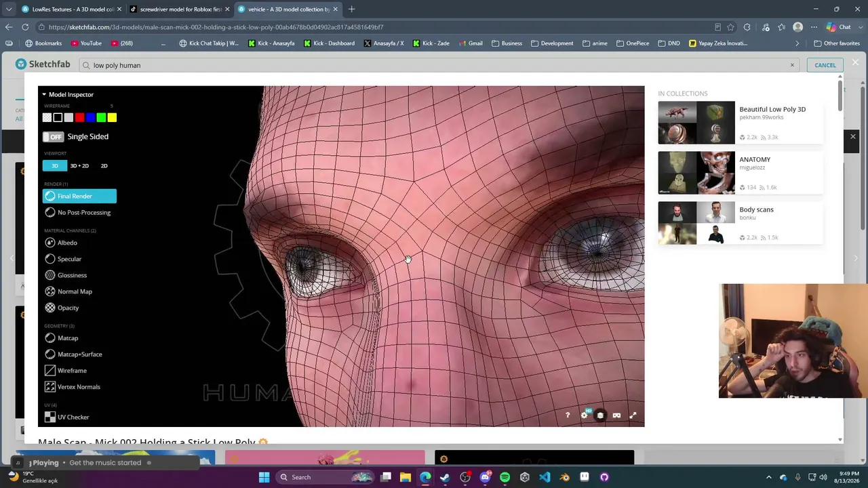868x488 pixels.
Task: Select the 3D viewport mode
Action: coord(55,166)
